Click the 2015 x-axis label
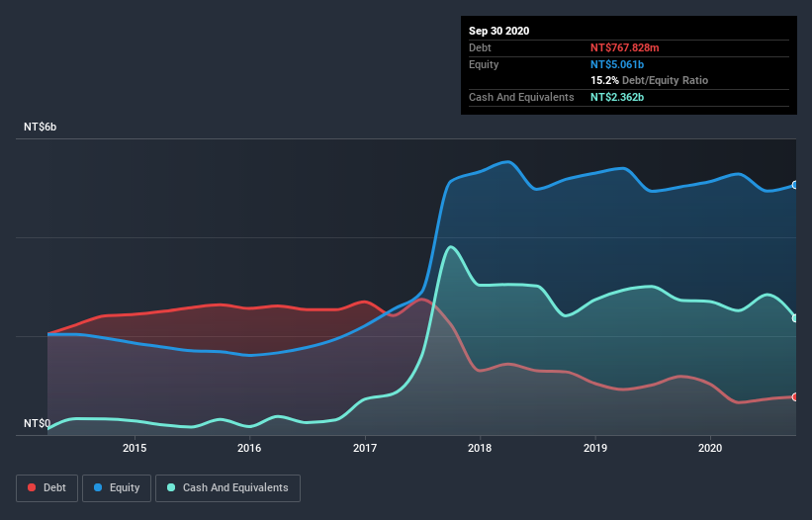Image resolution: width=812 pixels, height=520 pixels. pos(135,448)
